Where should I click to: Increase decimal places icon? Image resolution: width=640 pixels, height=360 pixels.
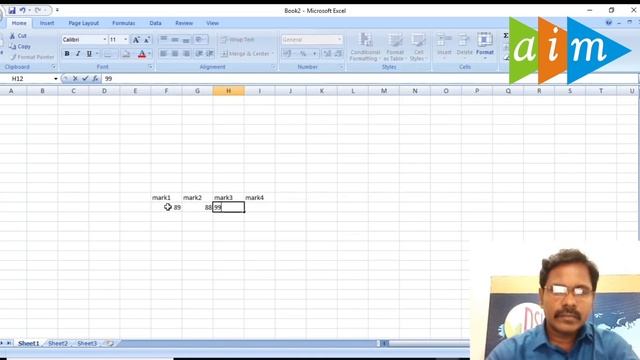point(327,54)
